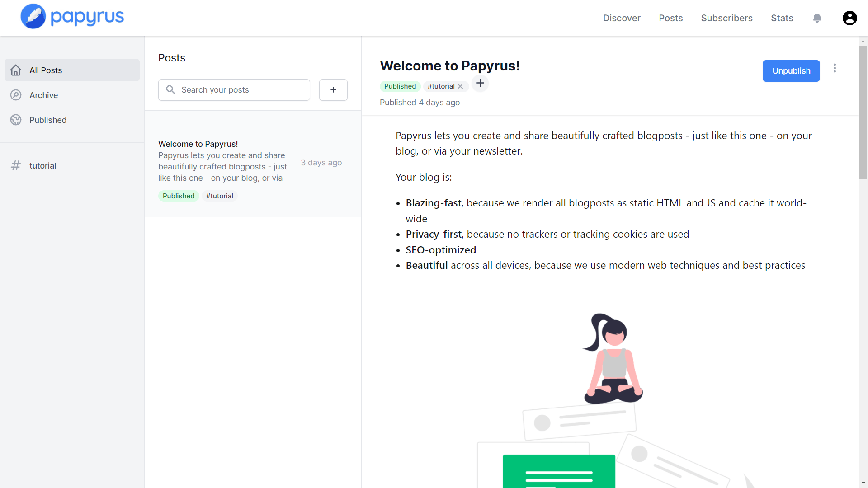Click the Published badge in post list

tap(179, 196)
